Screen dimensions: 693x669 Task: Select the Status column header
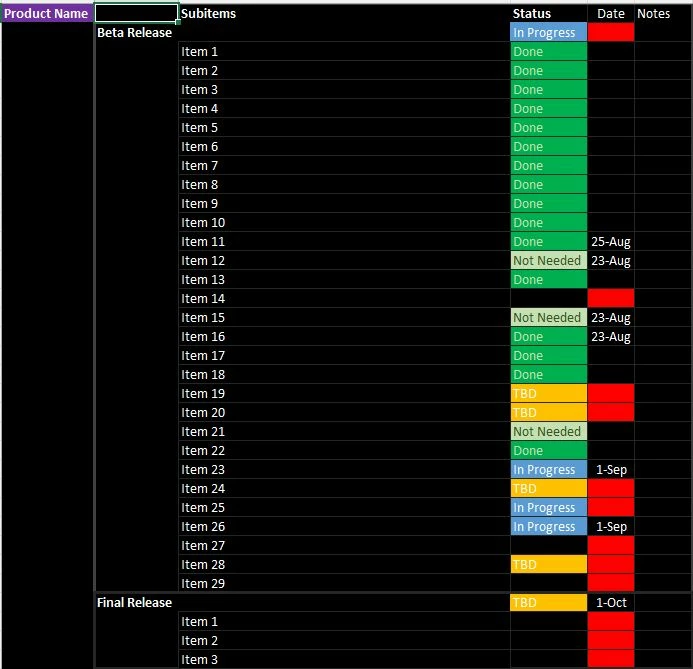548,14
